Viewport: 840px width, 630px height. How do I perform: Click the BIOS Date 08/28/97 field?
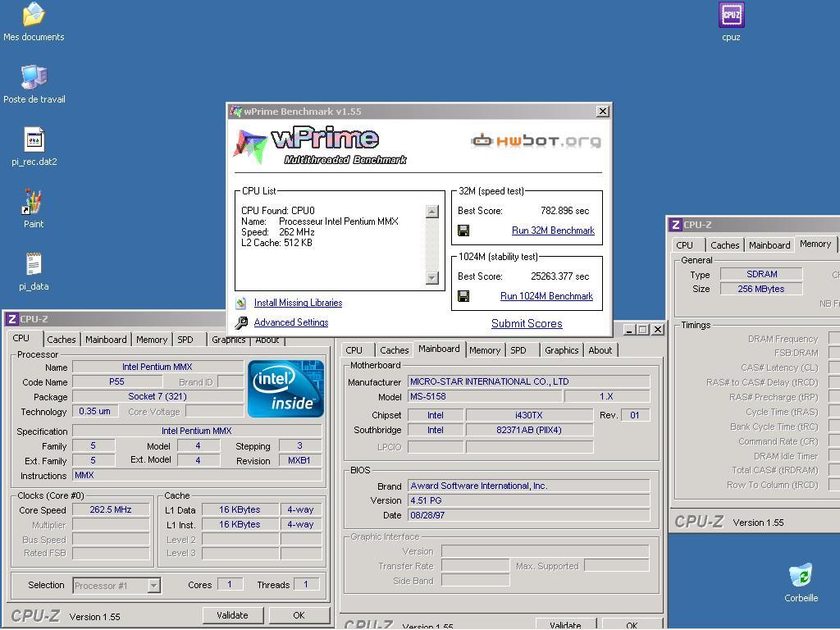529,515
